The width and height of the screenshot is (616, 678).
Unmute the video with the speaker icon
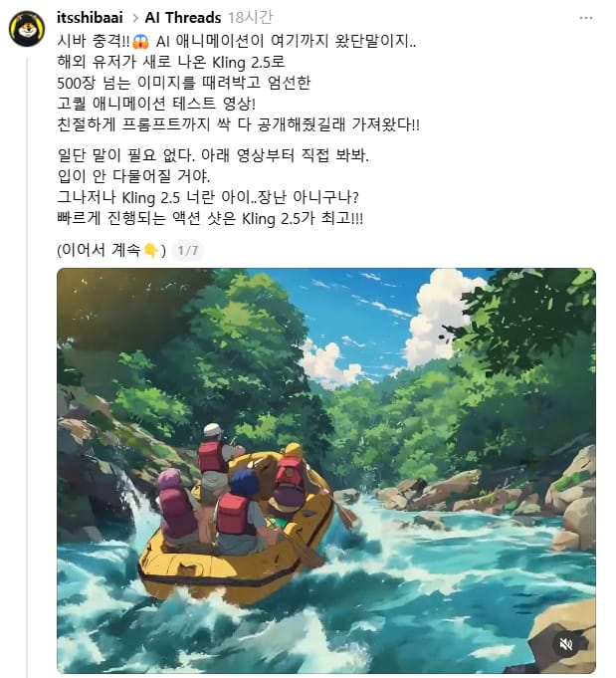point(565,644)
